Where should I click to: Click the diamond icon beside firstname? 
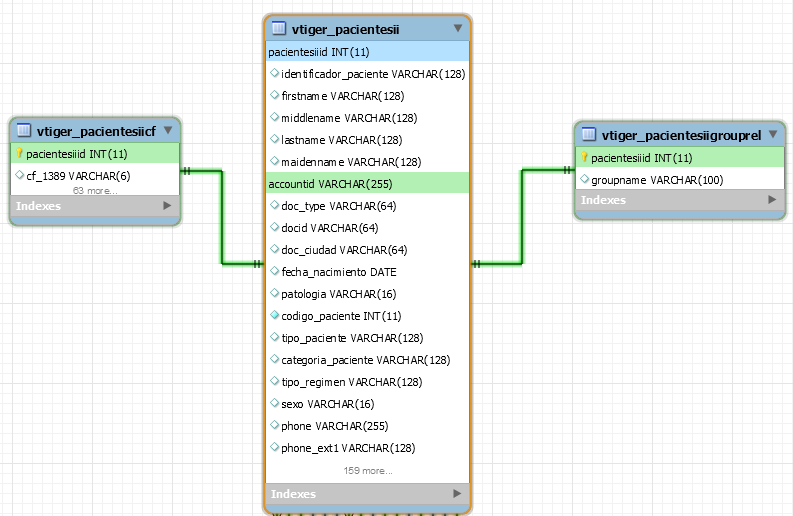(x=275, y=95)
